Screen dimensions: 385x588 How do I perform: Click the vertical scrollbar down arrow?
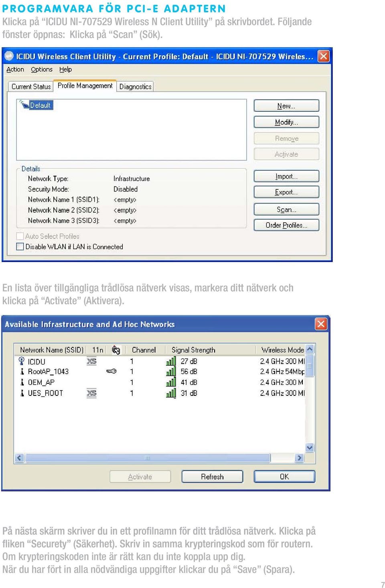point(310,447)
